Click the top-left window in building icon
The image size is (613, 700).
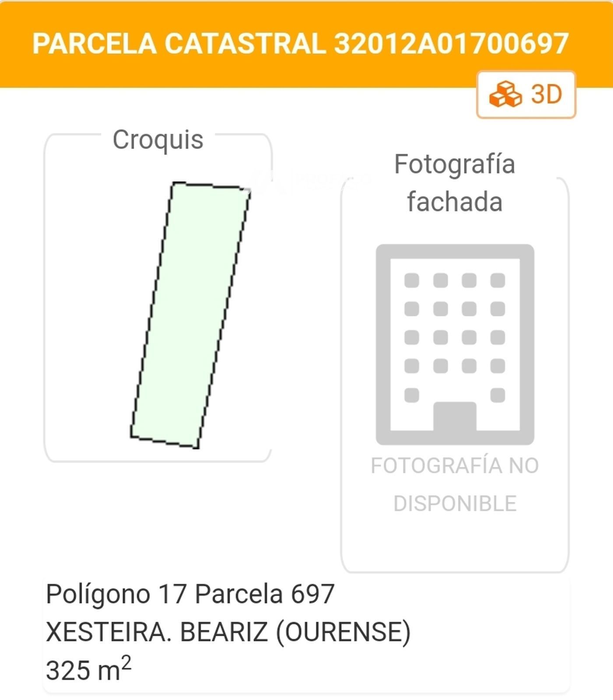pyautogui.click(x=412, y=280)
